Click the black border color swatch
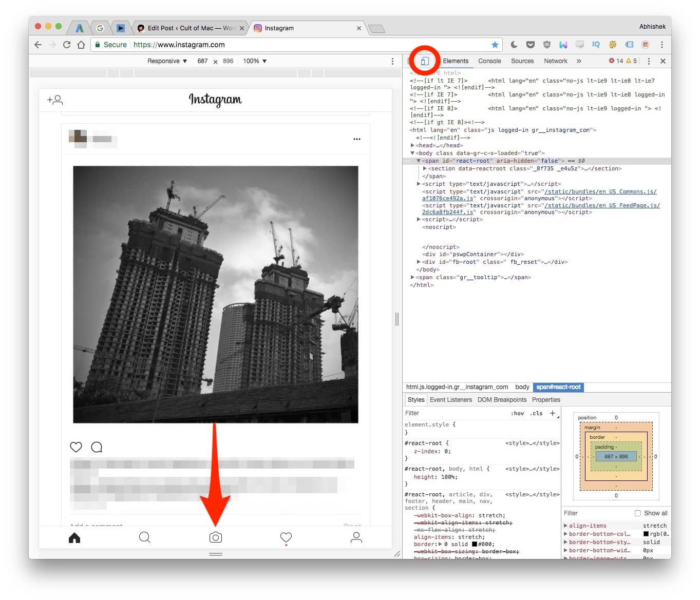Image resolution: width=700 pixels, height=600 pixels. [475, 544]
